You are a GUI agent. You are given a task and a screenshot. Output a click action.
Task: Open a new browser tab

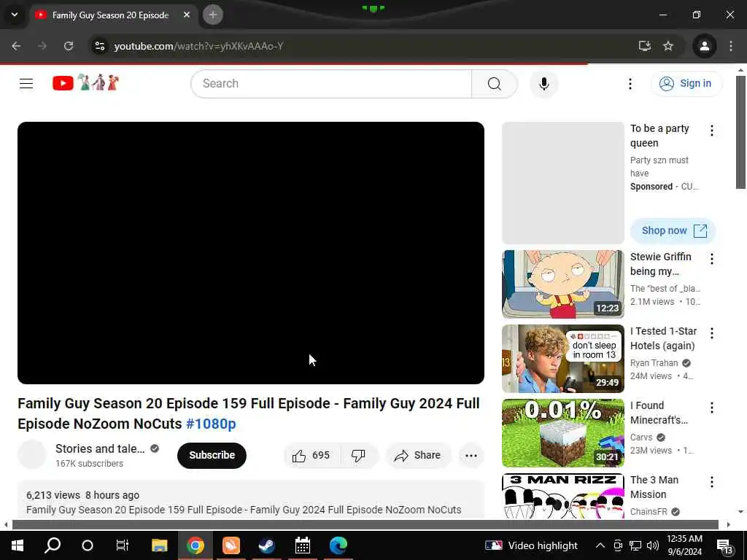click(213, 15)
